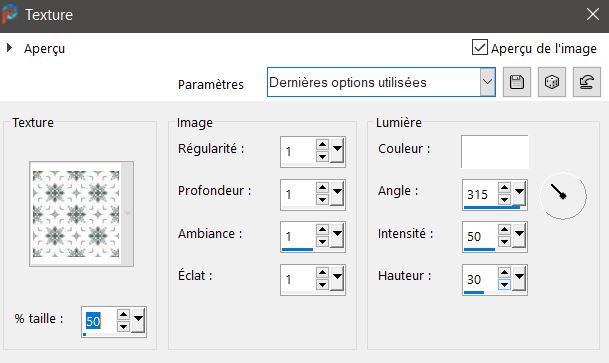Increase Ambiance with up arrow

pyautogui.click(x=322, y=230)
